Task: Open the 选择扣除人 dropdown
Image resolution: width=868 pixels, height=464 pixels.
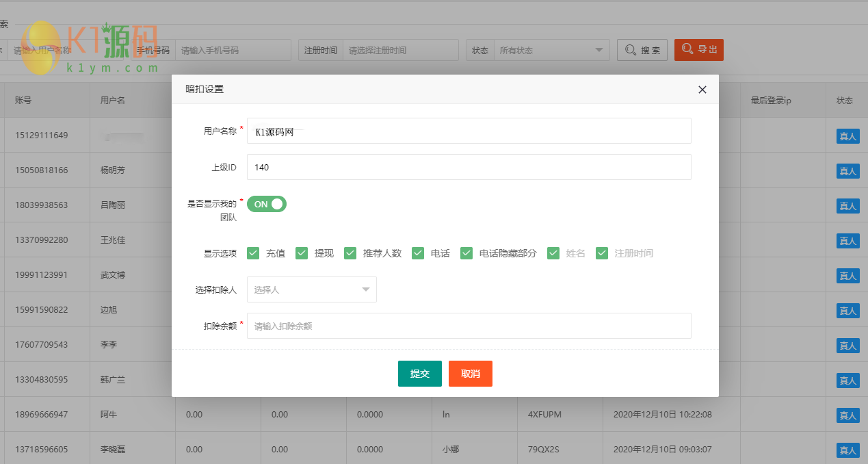Action: click(311, 289)
